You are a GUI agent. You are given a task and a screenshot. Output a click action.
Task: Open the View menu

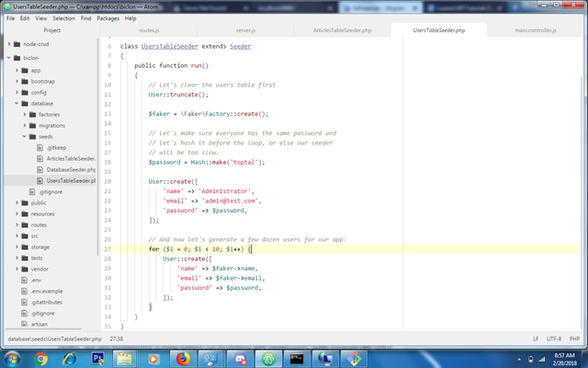41,18
